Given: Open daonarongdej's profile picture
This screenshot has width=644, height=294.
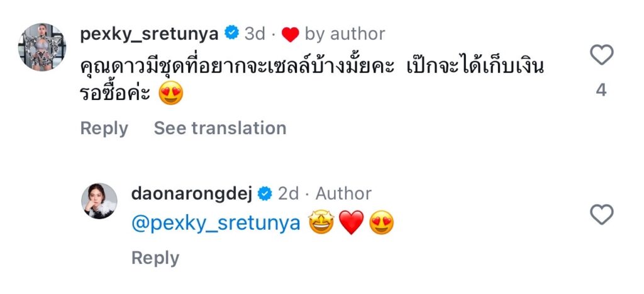Looking at the screenshot, I should pyautogui.click(x=99, y=201).
